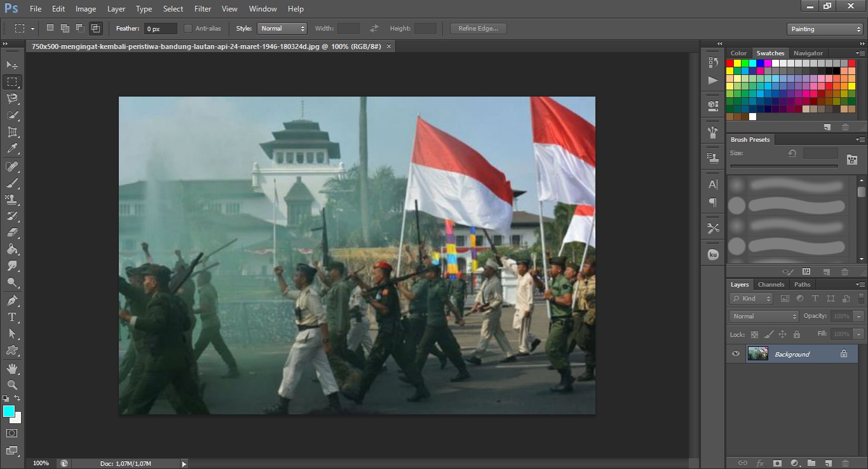Viewport: 868px width, 469px height.
Task: Open the Layers panel options menu
Action: pos(860,285)
